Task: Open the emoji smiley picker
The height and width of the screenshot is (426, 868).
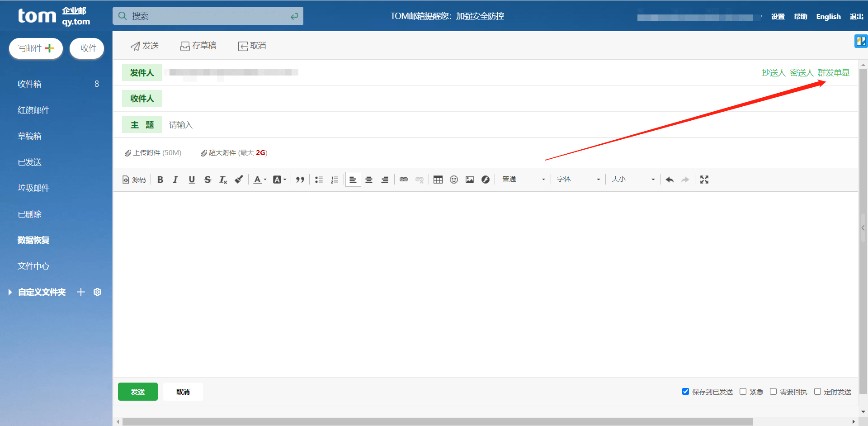Action: coord(454,180)
